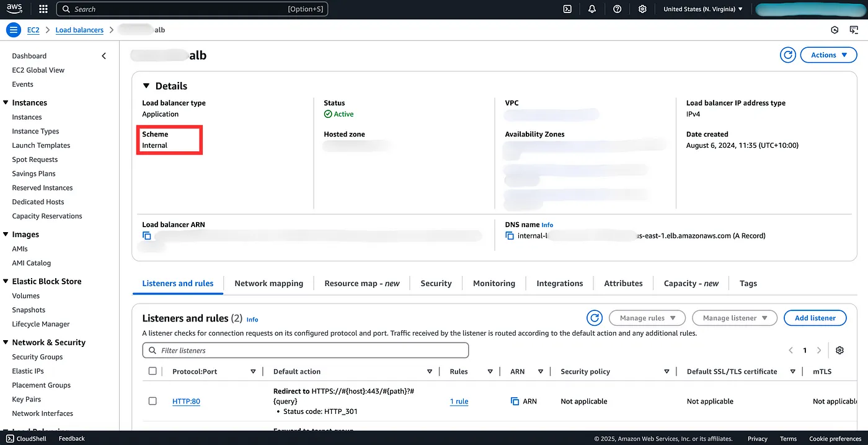Open the notifications bell

coord(592,9)
